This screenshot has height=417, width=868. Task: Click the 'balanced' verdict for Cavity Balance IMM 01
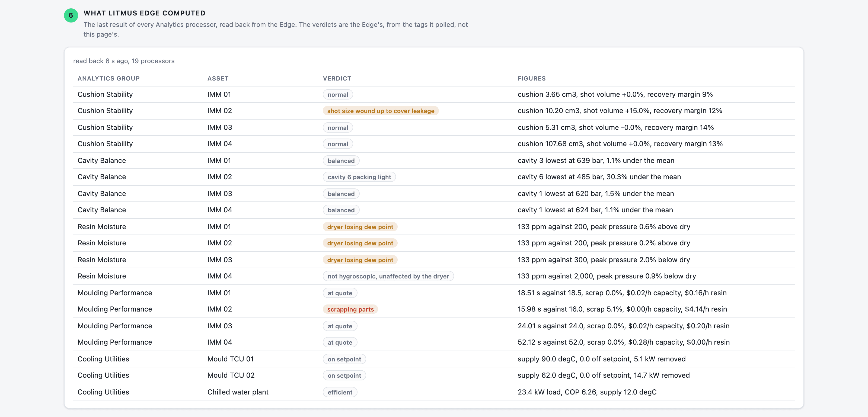(341, 161)
